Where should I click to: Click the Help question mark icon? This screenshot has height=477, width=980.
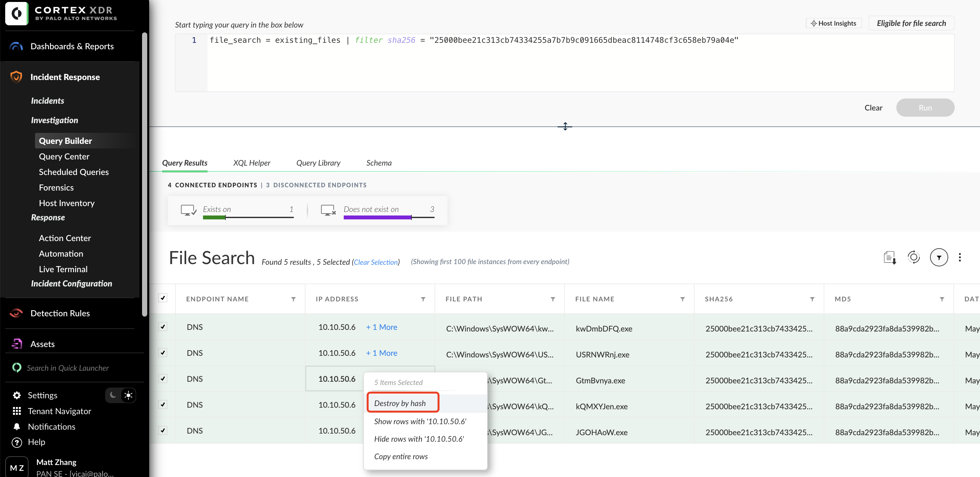(x=17, y=442)
